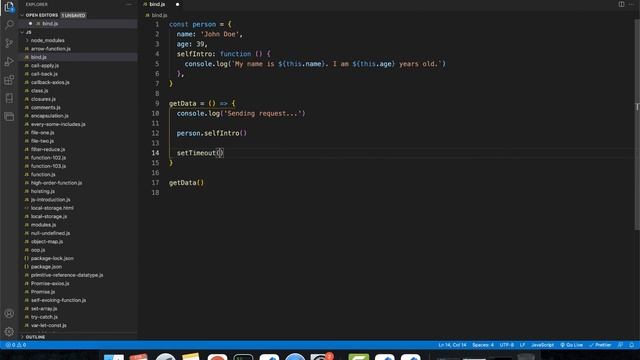The height and width of the screenshot is (360, 640).
Task: Open null-undefined.js file
Action: 50,233
